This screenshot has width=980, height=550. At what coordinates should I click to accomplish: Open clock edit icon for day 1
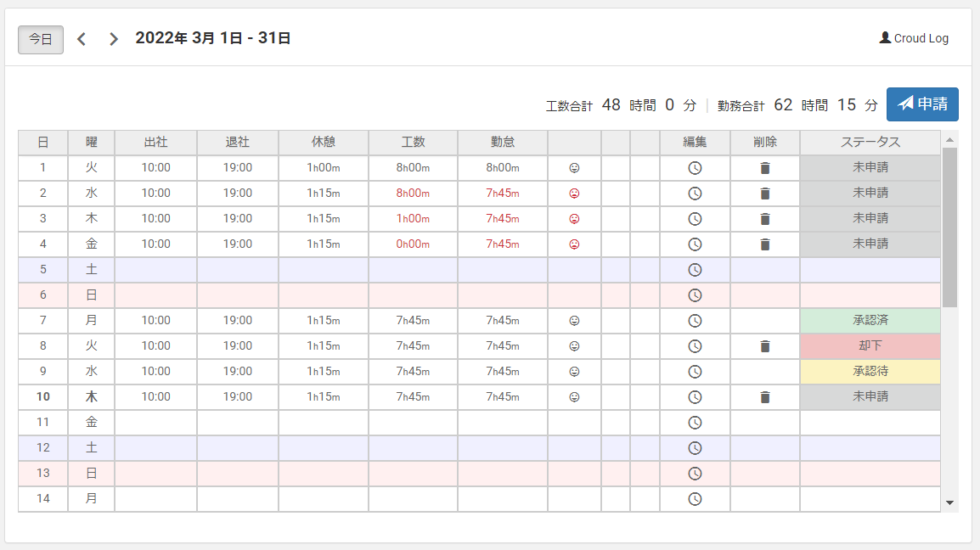[695, 167]
